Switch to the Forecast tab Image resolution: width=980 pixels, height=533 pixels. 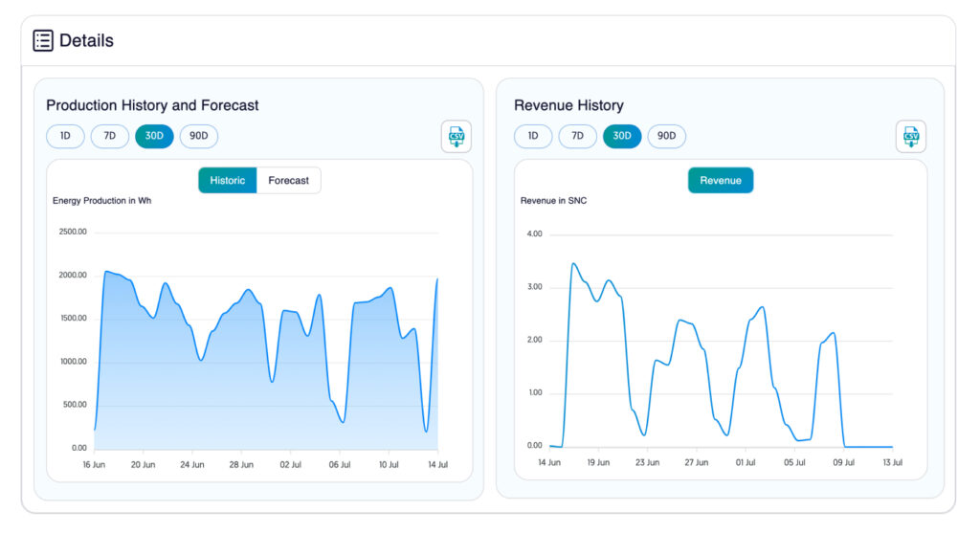pos(288,180)
